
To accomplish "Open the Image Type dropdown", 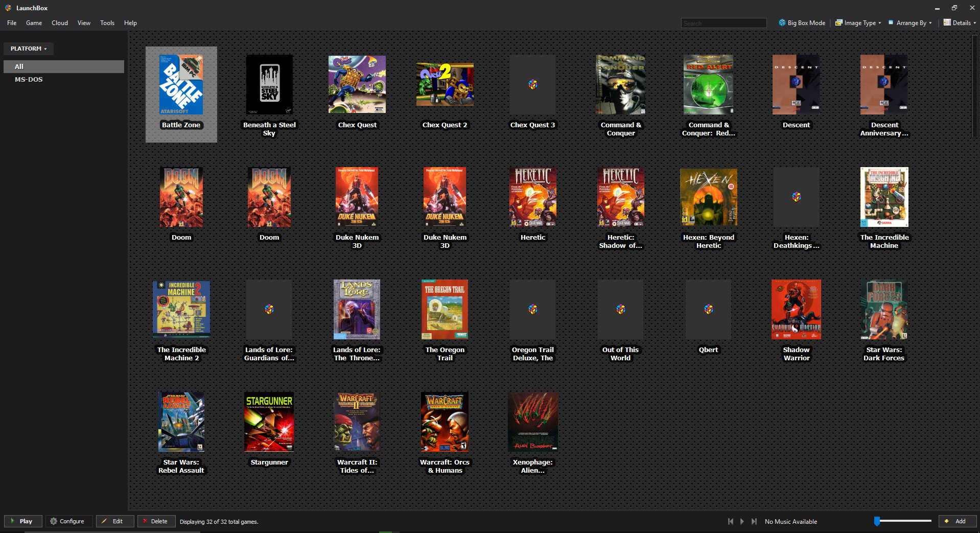I will point(858,23).
